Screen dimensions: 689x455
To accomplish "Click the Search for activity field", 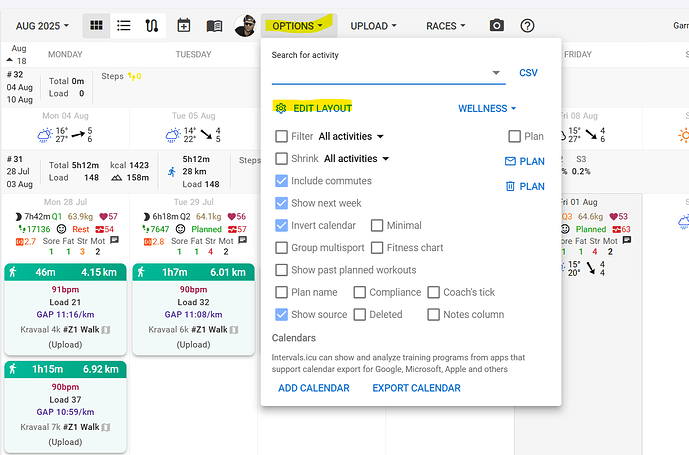I will (381, 73).
